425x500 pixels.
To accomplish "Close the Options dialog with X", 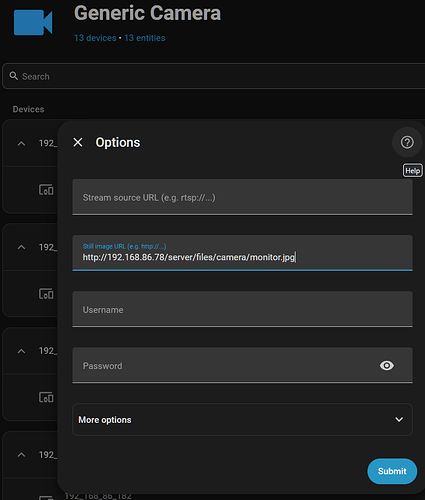I will [x=78, y=142].
